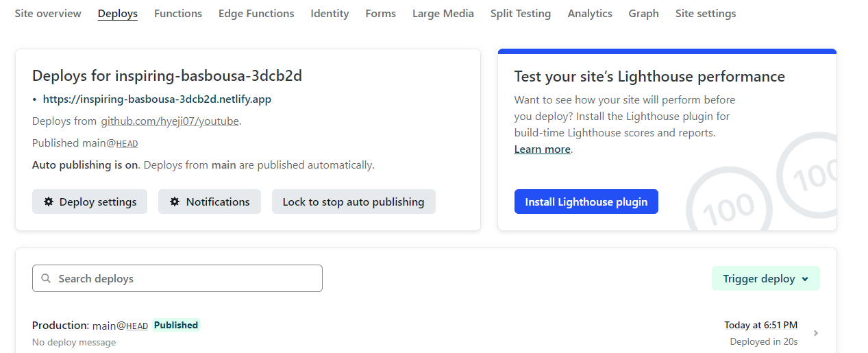Open the Large Media tab

tap(443, 14)
